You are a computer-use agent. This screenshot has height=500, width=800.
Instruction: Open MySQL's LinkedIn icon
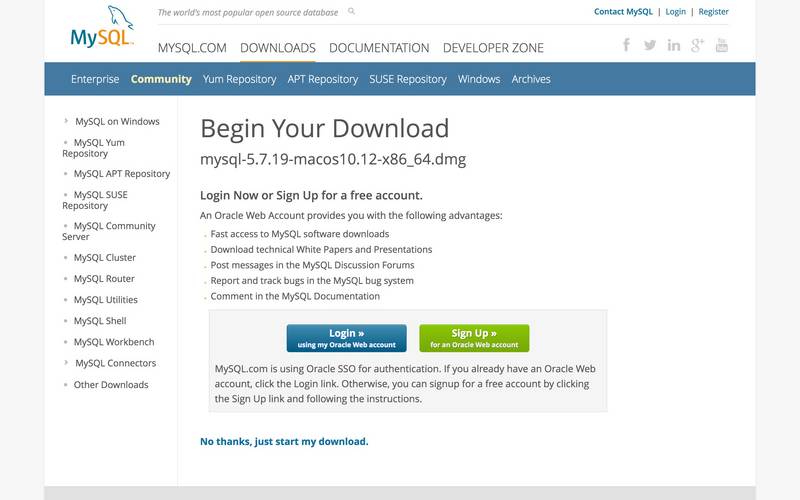(673, 45)
